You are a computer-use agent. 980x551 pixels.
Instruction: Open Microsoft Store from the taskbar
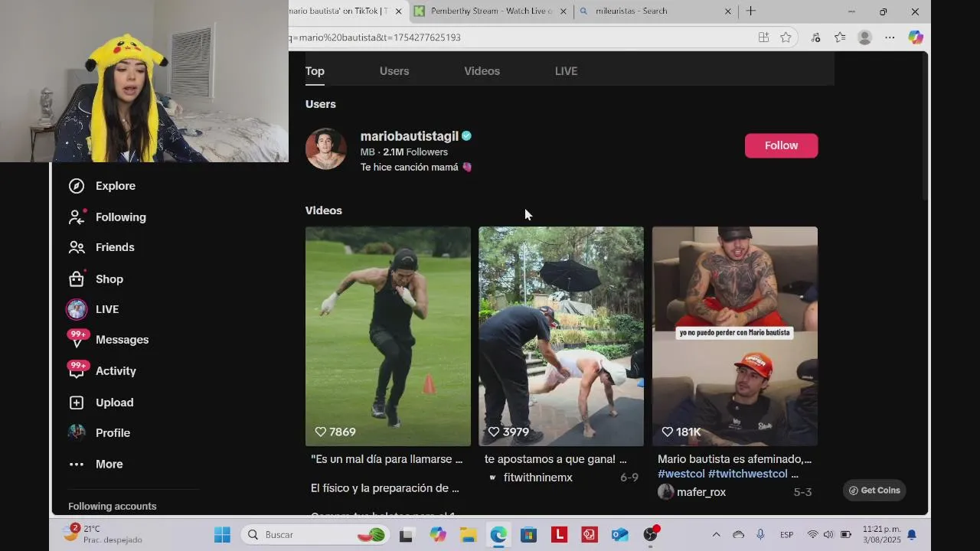[x=528, y=535]
